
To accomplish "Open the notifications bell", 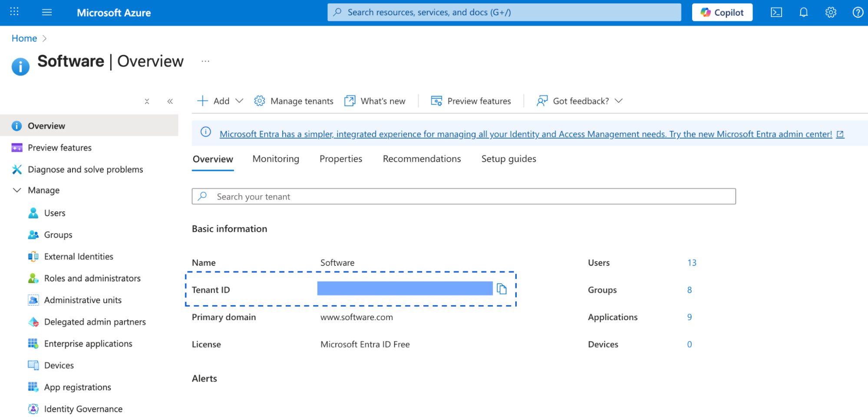I will tap(803, 13).
